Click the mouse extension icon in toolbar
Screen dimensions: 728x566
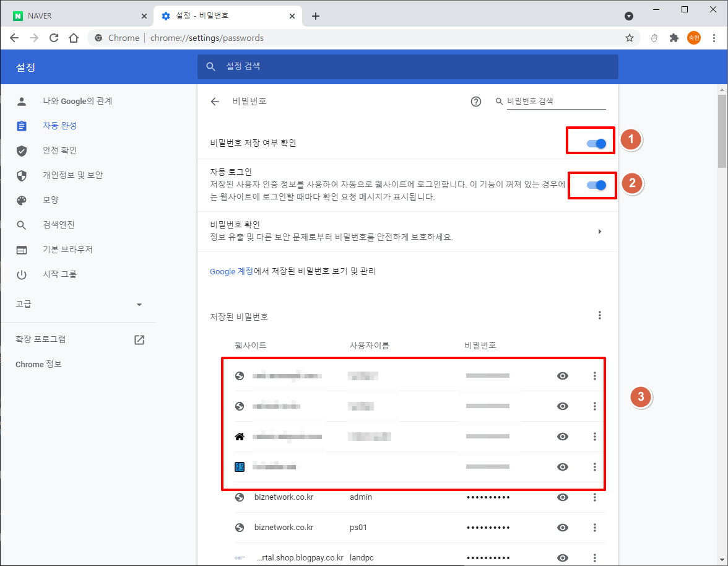pyautogui.click(x=654, y=38)
